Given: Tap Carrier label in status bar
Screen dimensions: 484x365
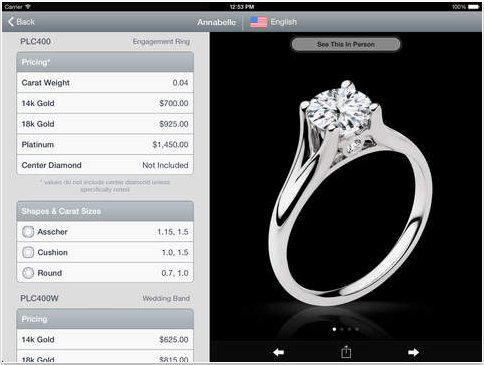Looking at the screenshot, I should 14,7.
